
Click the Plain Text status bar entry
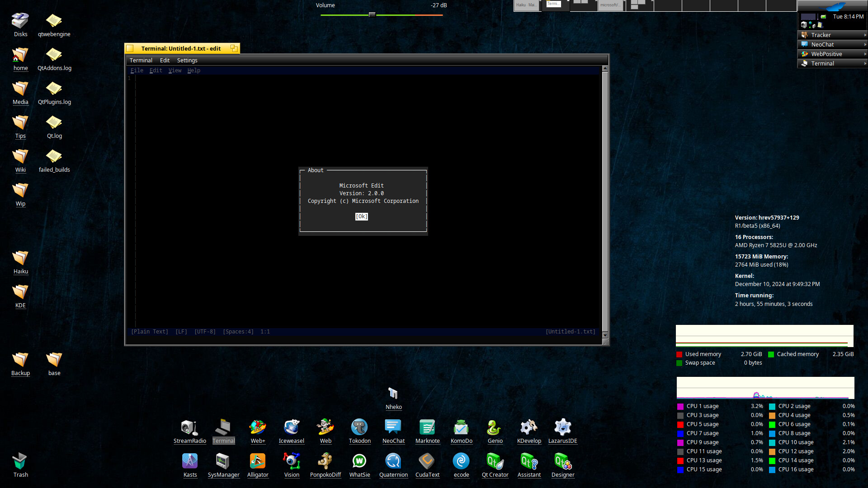pos(150,332)
